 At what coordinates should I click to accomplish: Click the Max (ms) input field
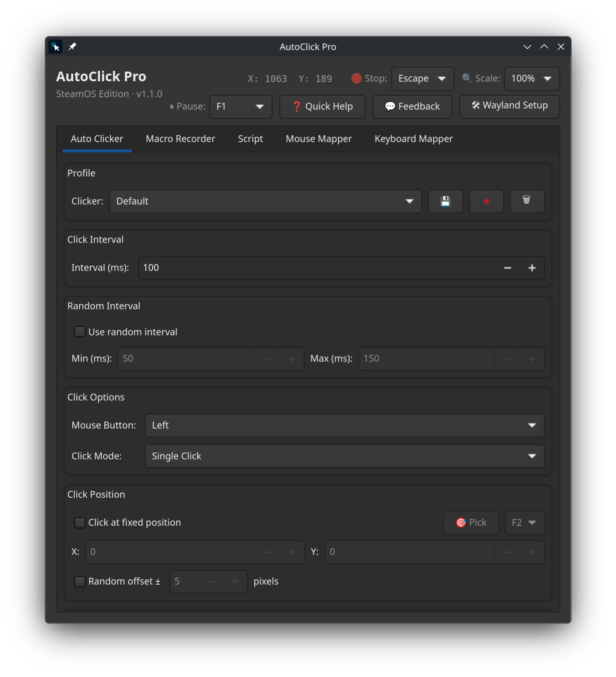(427, 359)
